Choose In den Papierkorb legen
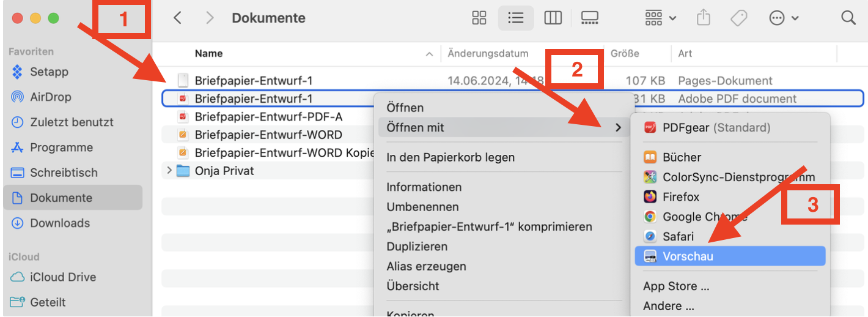The height and width of the screenshot is (317, 868). point(451,157)
